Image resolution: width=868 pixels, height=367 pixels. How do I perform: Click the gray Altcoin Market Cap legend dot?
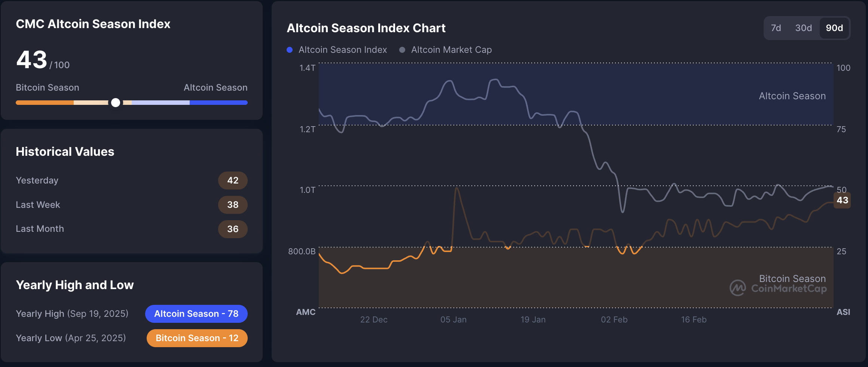point(403,49)
